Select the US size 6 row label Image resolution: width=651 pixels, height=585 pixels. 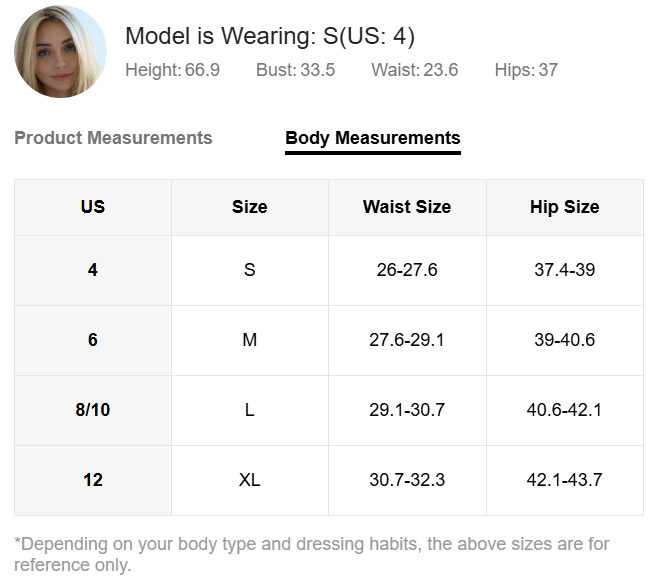pyautogui.click(x=93, y=340)
